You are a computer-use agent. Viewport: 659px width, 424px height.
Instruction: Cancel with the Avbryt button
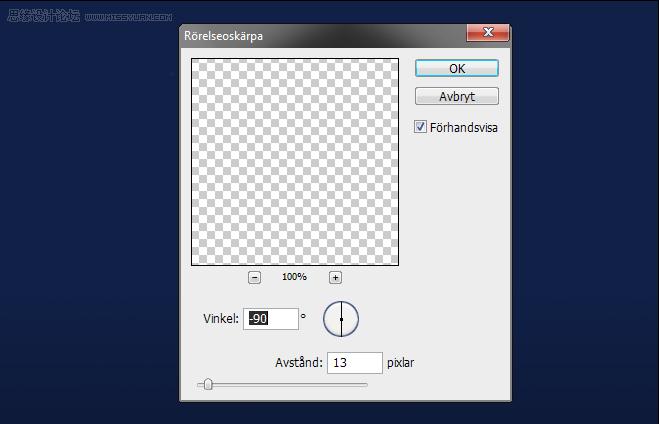pyautogui.click(x=457, y=96)
